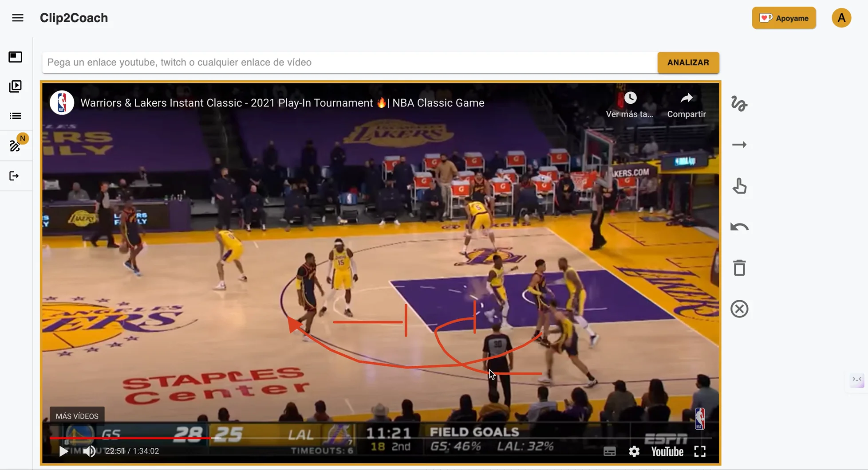Open the account menu from avatar A
Screen dimensions: 868x470
click(x=841, y=18)
